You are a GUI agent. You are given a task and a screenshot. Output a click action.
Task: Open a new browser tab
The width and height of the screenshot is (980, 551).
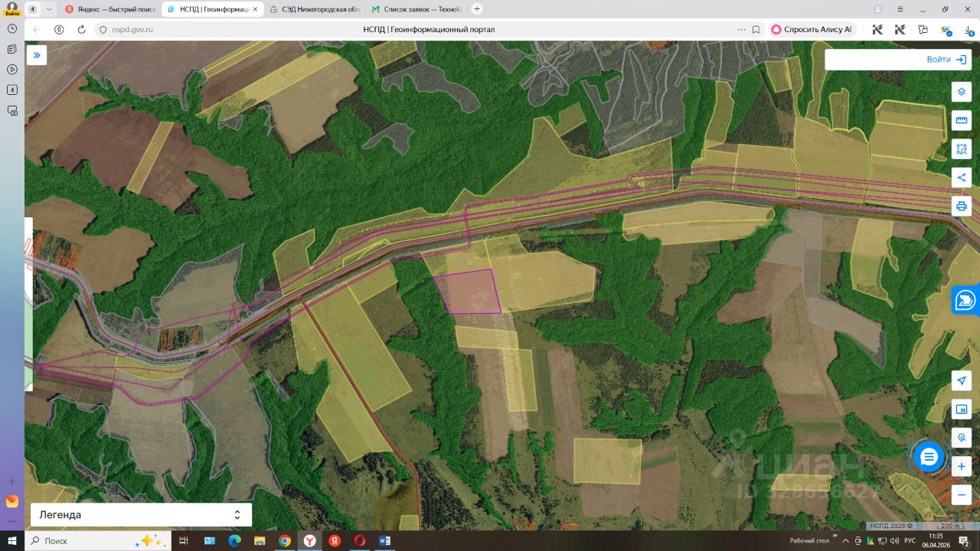(x=477, y=9)
